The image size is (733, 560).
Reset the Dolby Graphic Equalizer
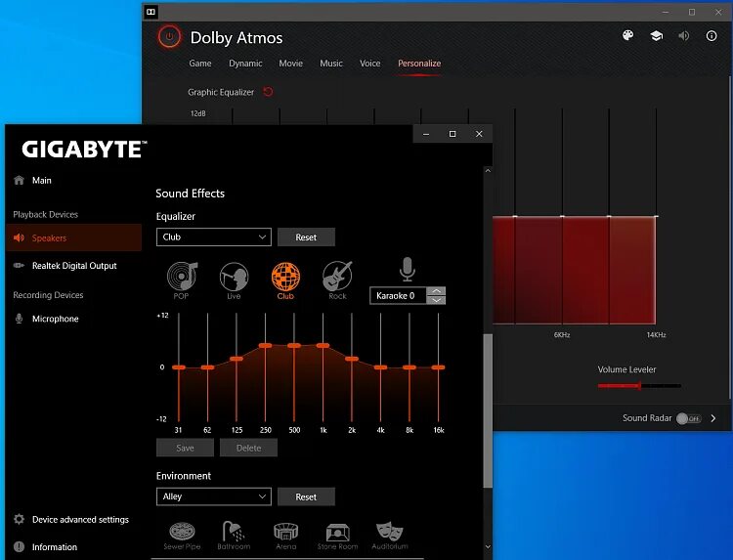[x=268, y=92]
